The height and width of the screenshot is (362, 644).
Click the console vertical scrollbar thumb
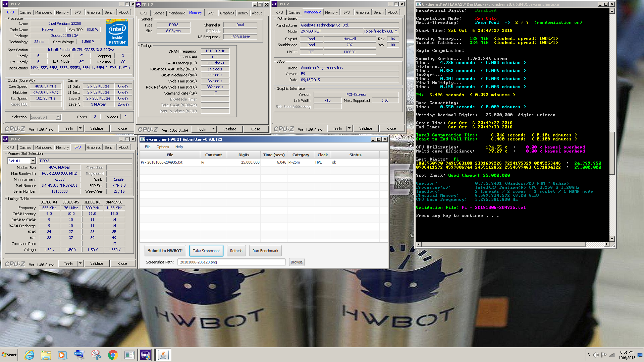coord(612,153)
